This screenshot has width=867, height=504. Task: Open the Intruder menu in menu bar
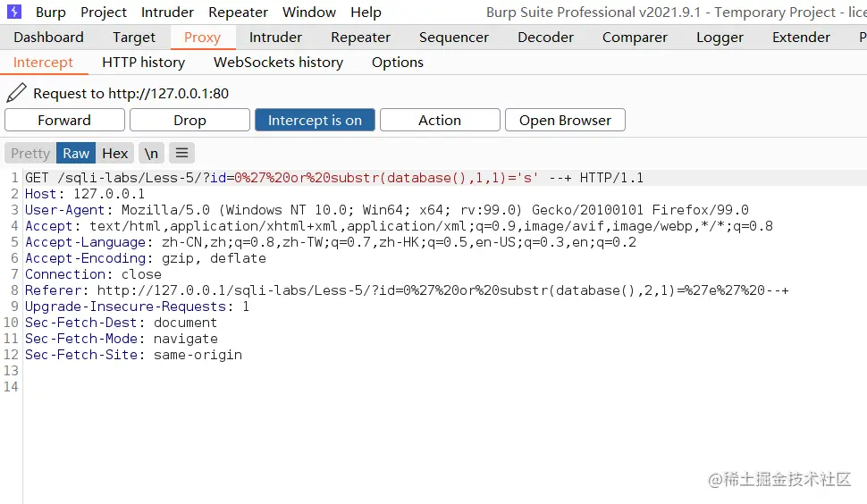click(x=167, y=13)
